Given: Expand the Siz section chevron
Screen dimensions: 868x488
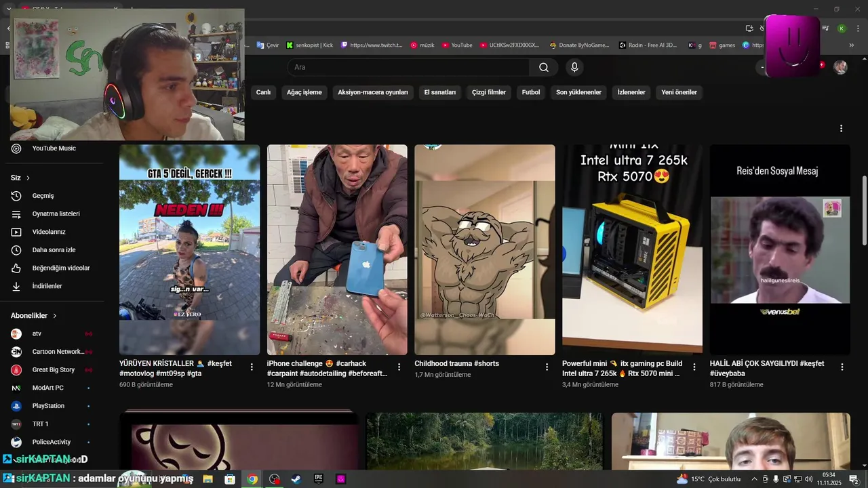Looking at the screenshot, I should pyautogui.click(x=28, y=178).
